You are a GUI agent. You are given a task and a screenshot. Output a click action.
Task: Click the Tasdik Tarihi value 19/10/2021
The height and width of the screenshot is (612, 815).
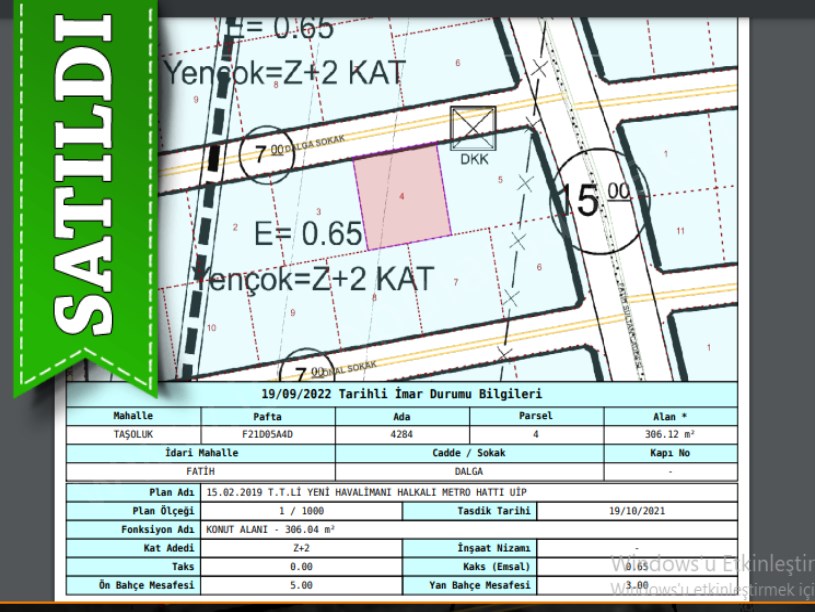(x=636, y=511)
